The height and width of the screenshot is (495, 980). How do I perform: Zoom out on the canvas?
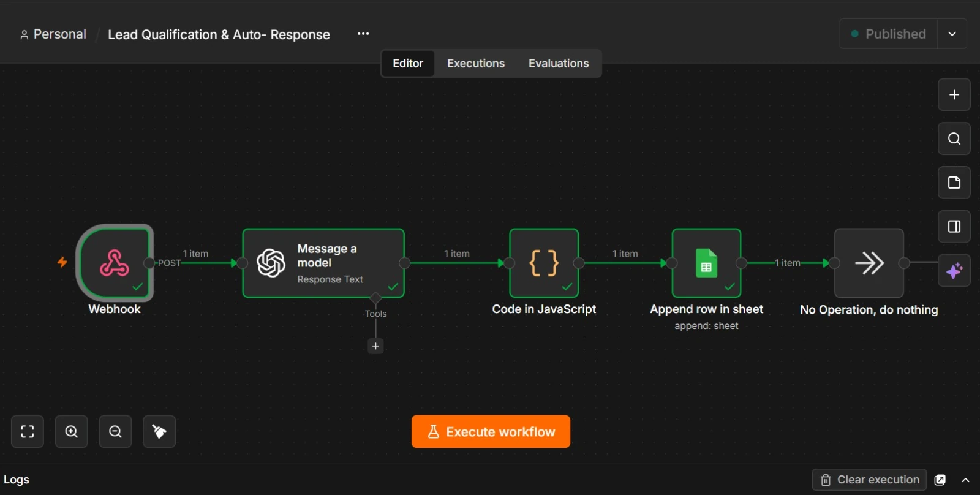tap(115, 431)
